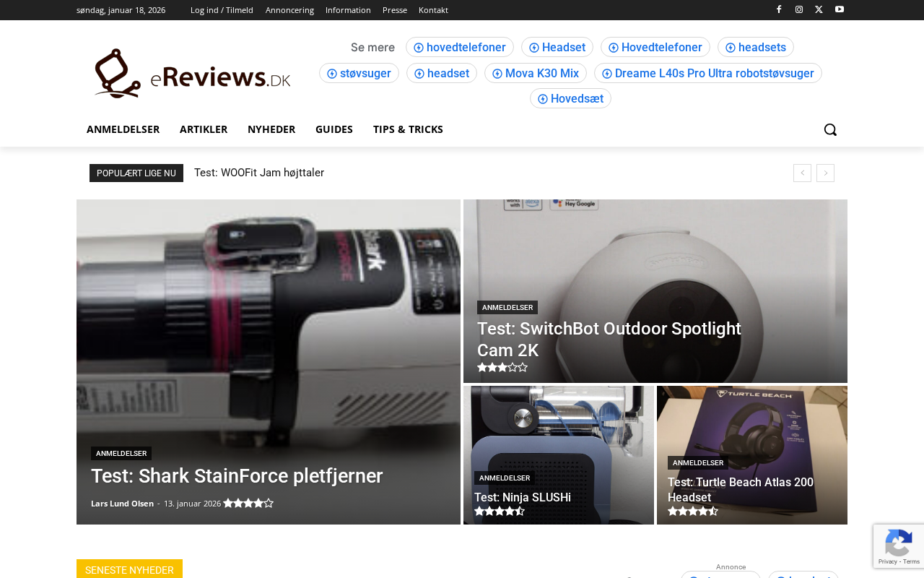924x578 pixels.
Task: Show previous trending article arrow
Action: (802, 173)
